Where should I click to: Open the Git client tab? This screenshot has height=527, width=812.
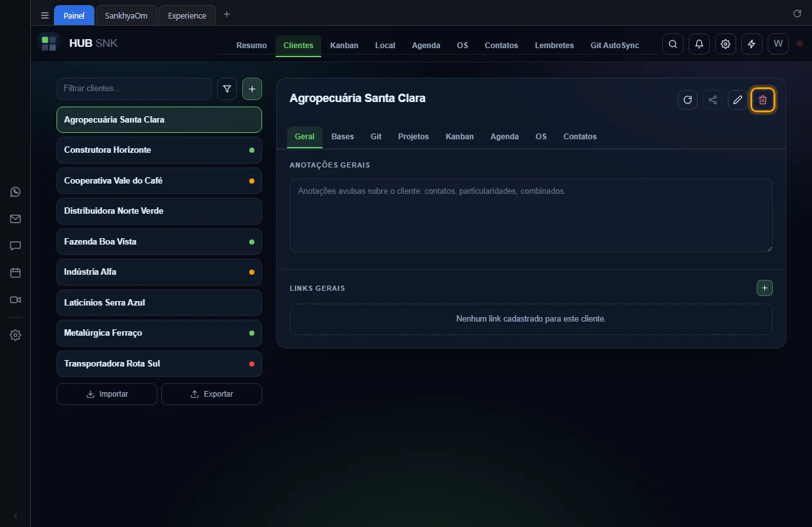click(x=376, y=137)
